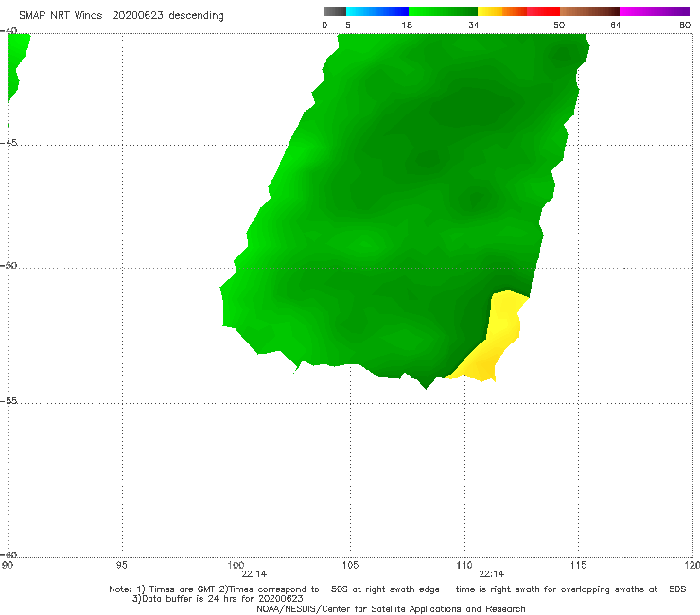The width and height of the screenshot is (700, 615).
Task: Click the red segment of the color bar
Action: pos(544,11)
